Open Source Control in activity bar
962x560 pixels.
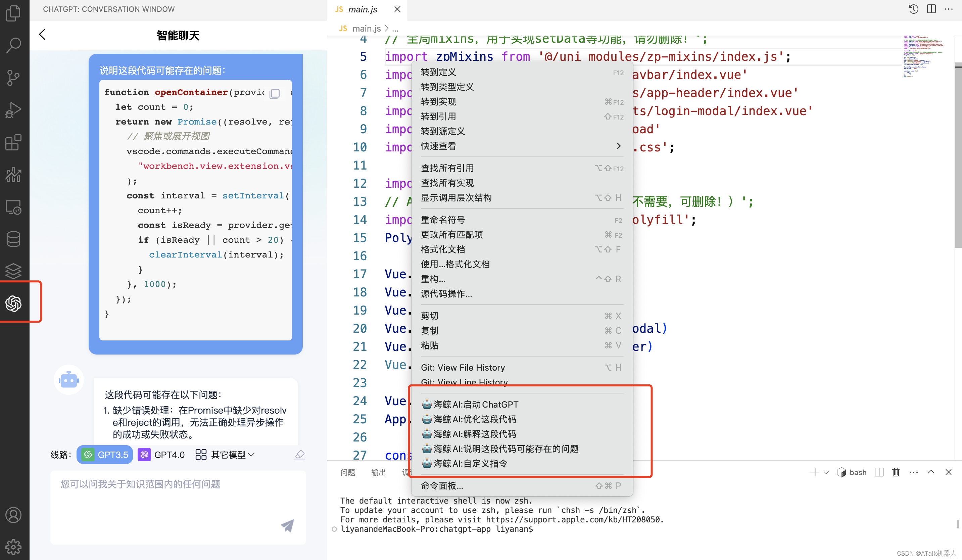14,78
